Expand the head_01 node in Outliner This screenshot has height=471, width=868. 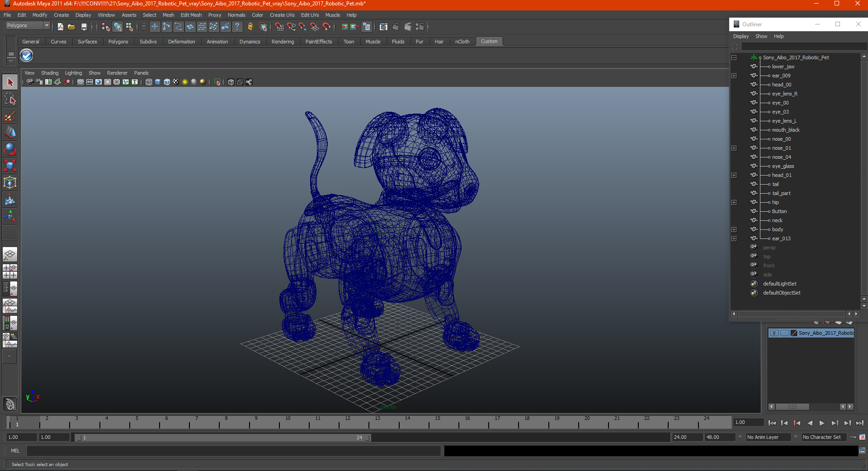tap(734, 175)
